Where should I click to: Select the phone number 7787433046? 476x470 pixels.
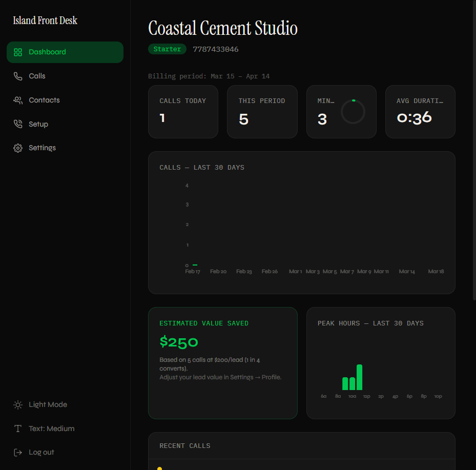(216, 49)
